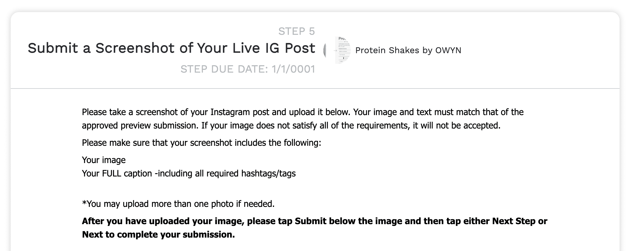Screen dimensions: 644x251
Task: Click the bold Next Step text
Action: 513,221
